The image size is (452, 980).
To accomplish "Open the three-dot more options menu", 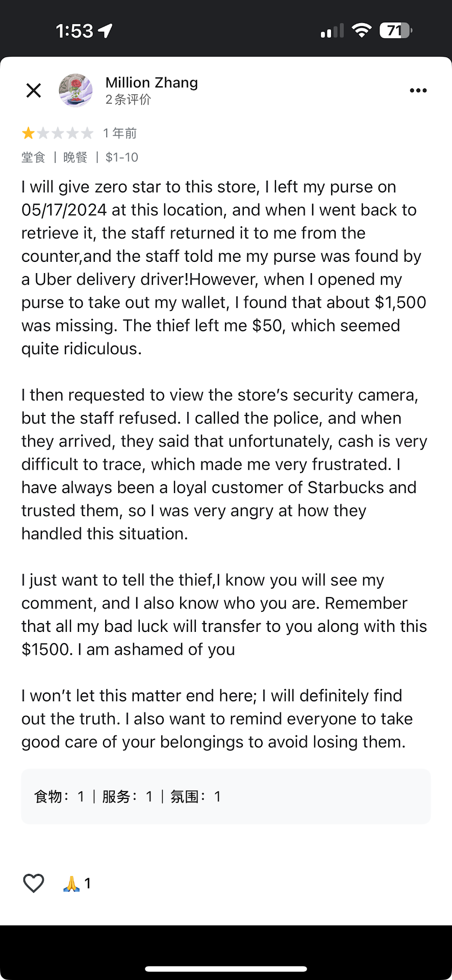I will point(418,91).
